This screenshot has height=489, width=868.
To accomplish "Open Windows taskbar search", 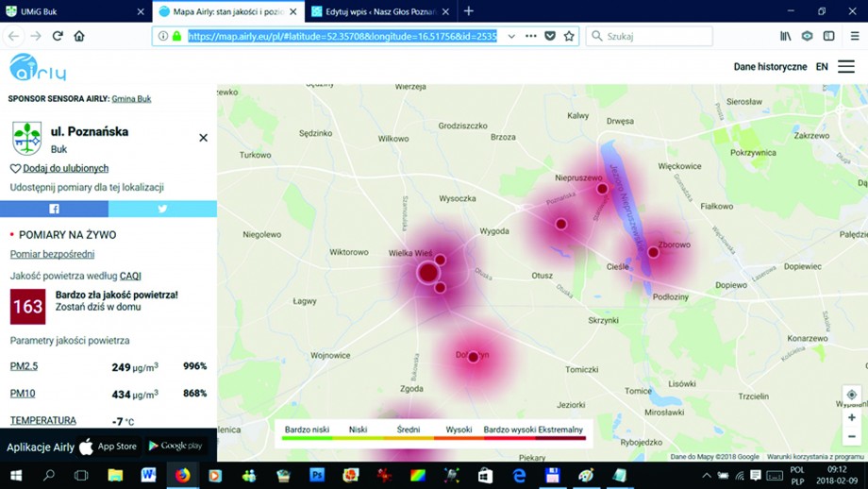I will tap(49, 475).
